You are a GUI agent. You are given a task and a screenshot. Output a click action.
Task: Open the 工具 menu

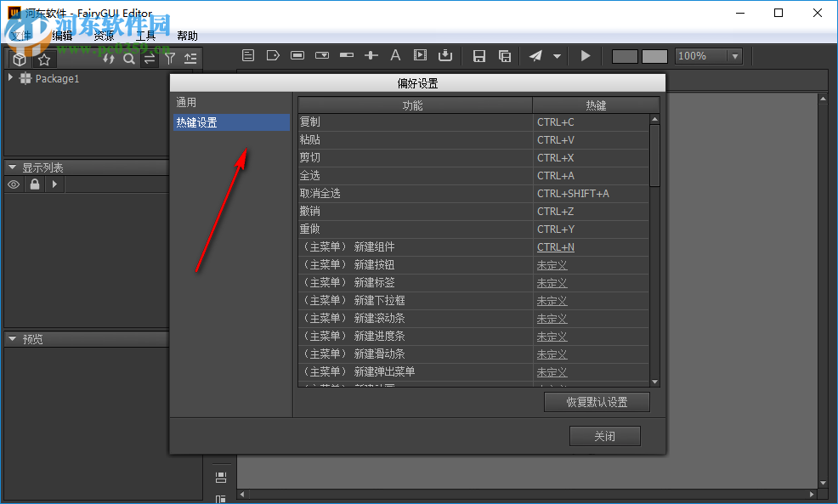tap(144, 36)
